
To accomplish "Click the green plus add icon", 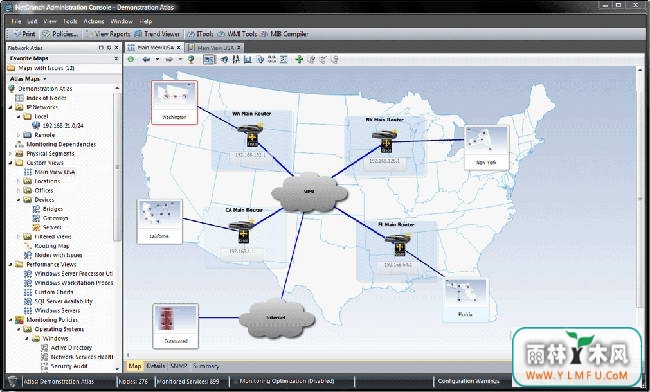I will [299, 59].
